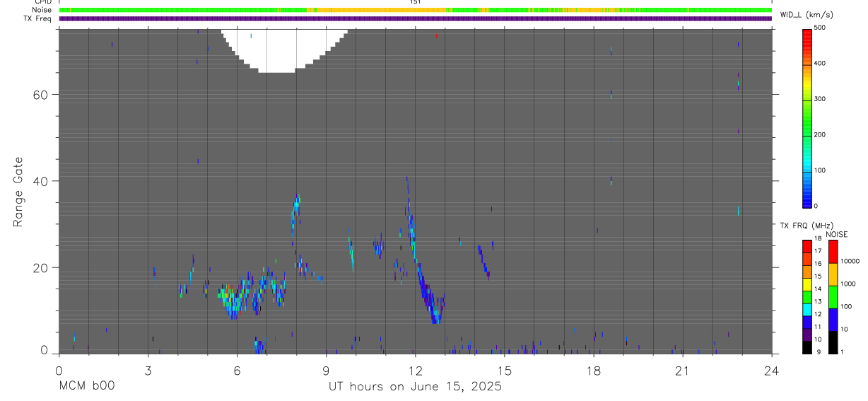Click the green-orange Noise strip above the plot

415,11
